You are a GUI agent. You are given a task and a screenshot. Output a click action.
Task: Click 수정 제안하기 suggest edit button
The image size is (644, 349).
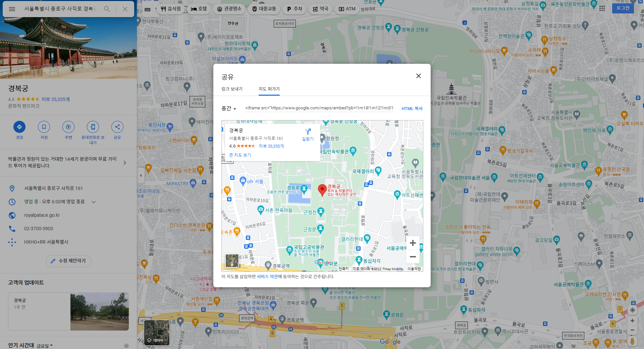pos(68,261)
